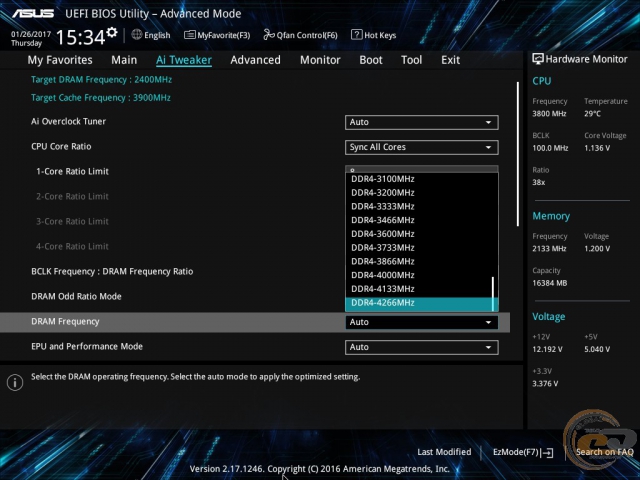
Task: Select the 3-Core Ratio Limit row
Action: click(72, 221)
